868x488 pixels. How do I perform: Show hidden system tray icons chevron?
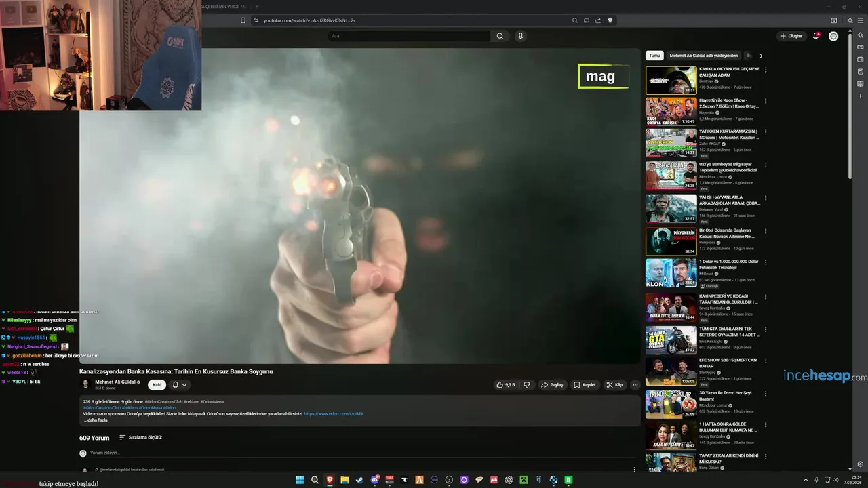806,480
